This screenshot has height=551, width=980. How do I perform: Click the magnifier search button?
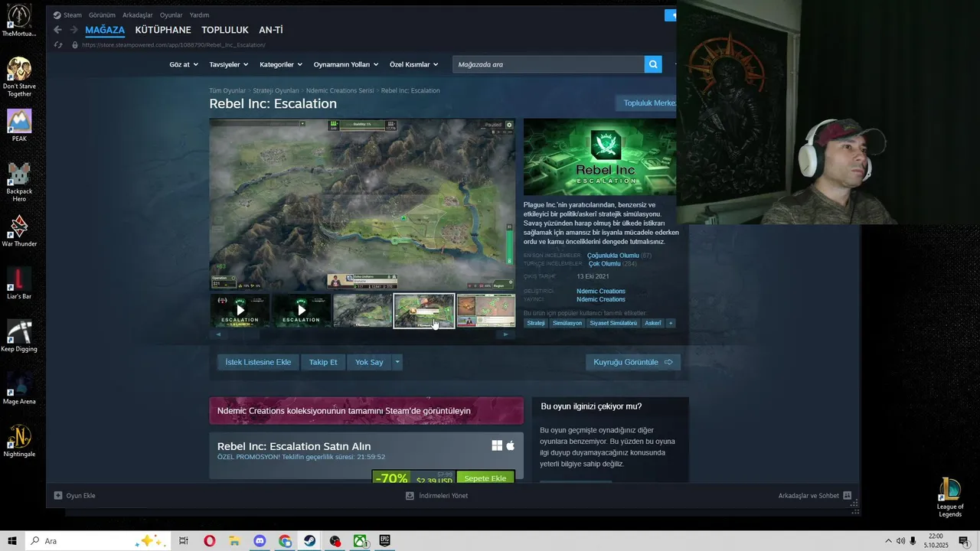(653, 64)
